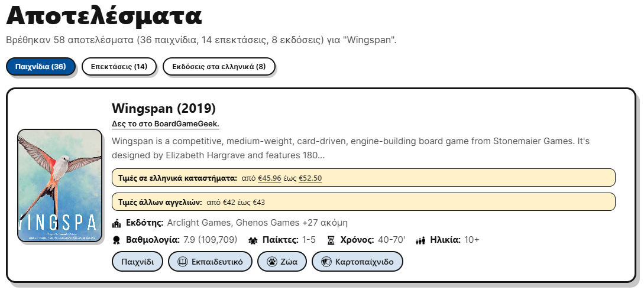Click the Παιχνίδι category tag
The height and width of the screenshot is (290, 644).
[137, 261]
